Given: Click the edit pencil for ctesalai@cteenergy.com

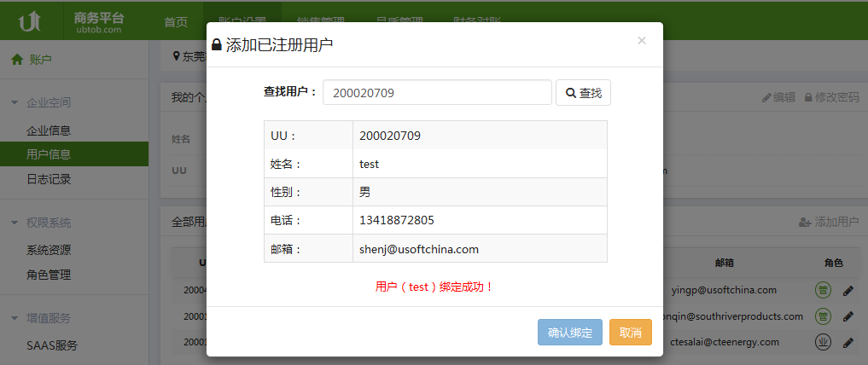Looking at the screenshot, I should [848, 343].
